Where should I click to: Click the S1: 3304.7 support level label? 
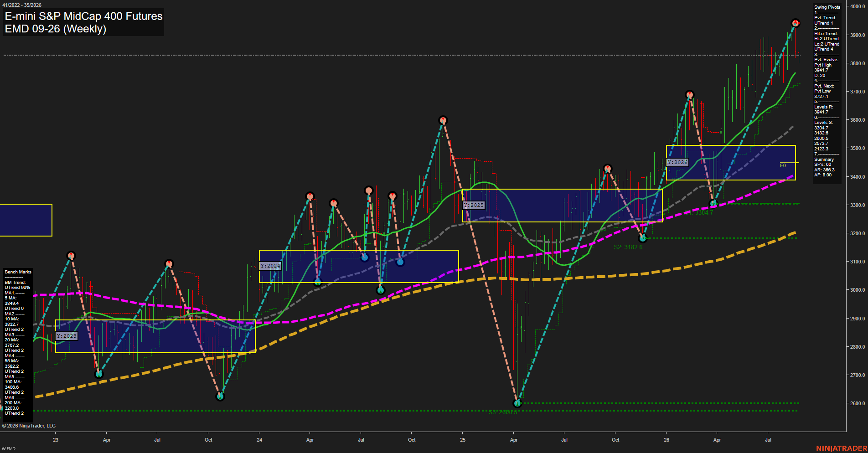click(x=699, y=212)
